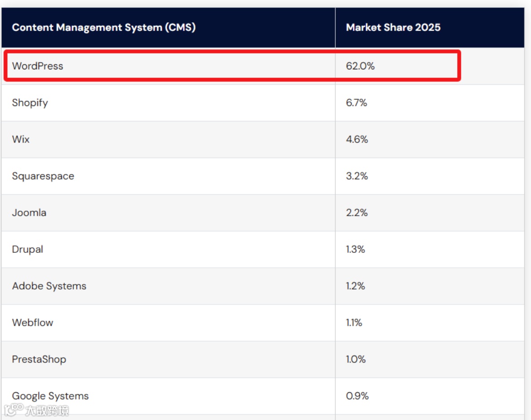Select the Drupal row name

click(x=28, y=250)
